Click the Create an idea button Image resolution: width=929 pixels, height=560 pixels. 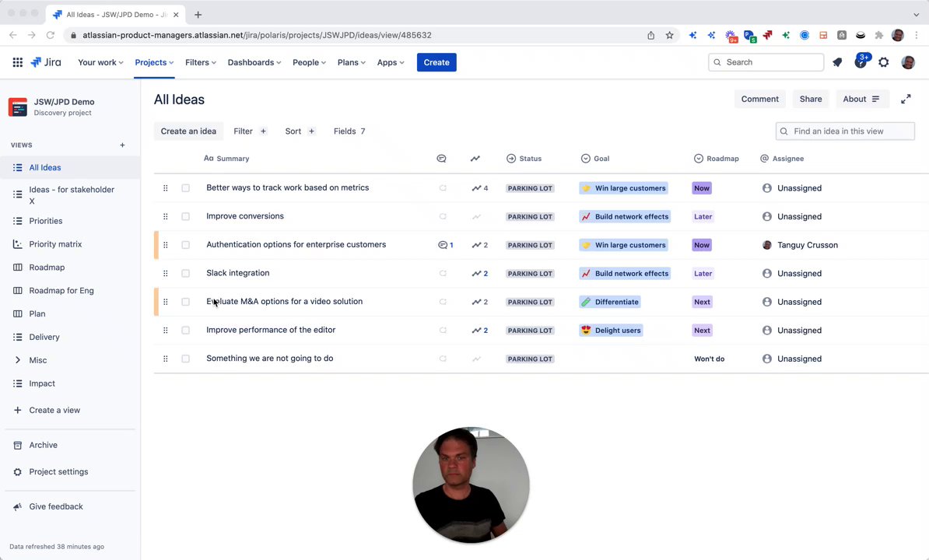[x=188, y=131]
